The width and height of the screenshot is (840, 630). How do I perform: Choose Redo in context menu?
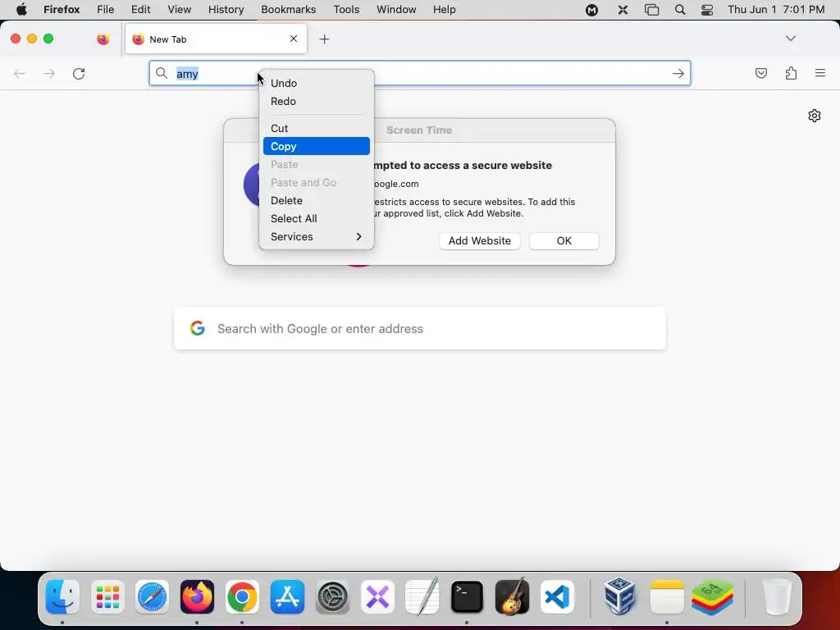pos(316,101)
